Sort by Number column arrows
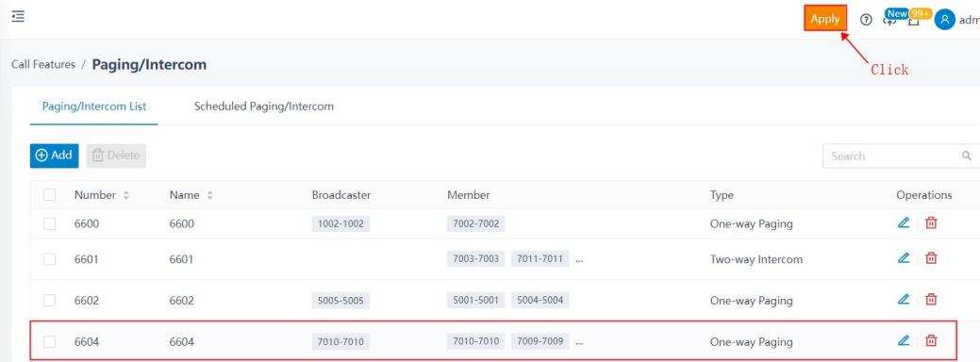This screenshot has width=980, height=362. [x=126, y=195]
